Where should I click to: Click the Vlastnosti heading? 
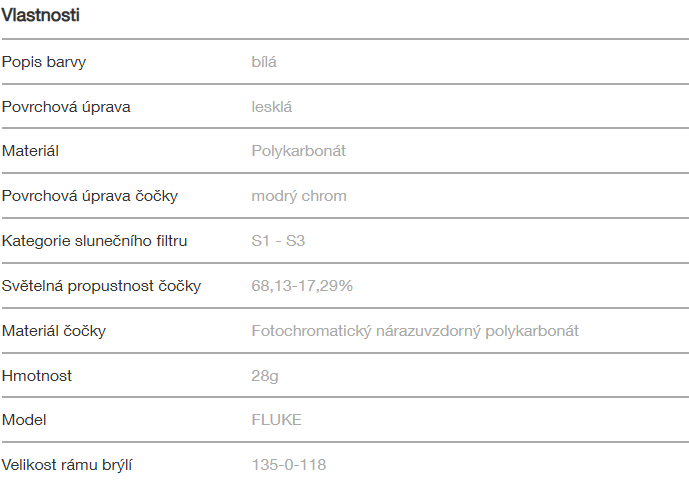click(x=41, y=15)
